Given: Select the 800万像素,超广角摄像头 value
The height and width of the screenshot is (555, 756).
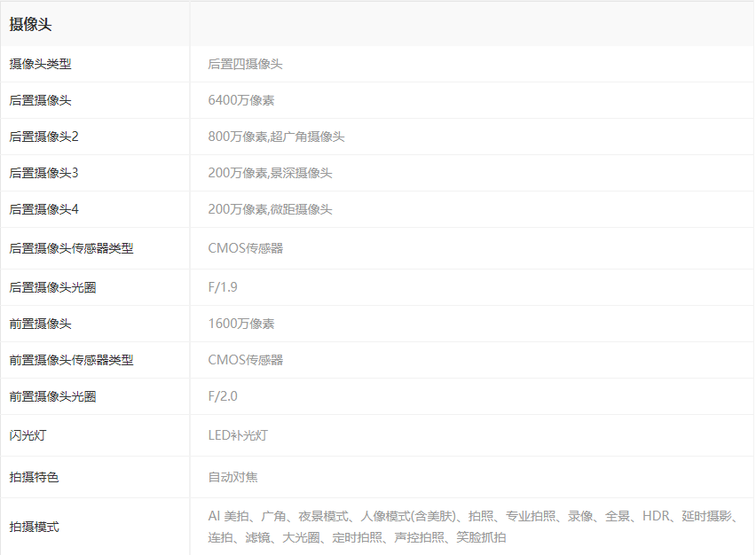Looking at the screenshot, I should (x=276, y=137).
